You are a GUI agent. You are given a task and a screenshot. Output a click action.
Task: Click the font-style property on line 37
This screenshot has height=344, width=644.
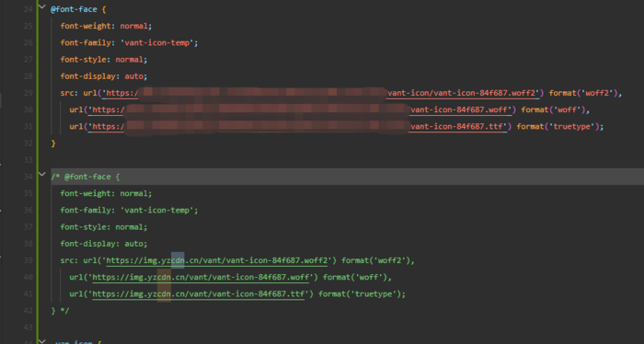(84, 227)
